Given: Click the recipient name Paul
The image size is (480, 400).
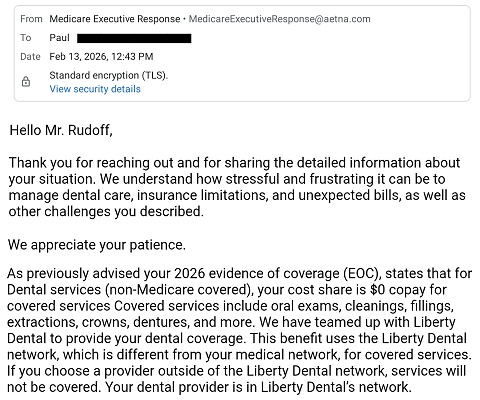Looking at the screenshot, I should 59,38.
